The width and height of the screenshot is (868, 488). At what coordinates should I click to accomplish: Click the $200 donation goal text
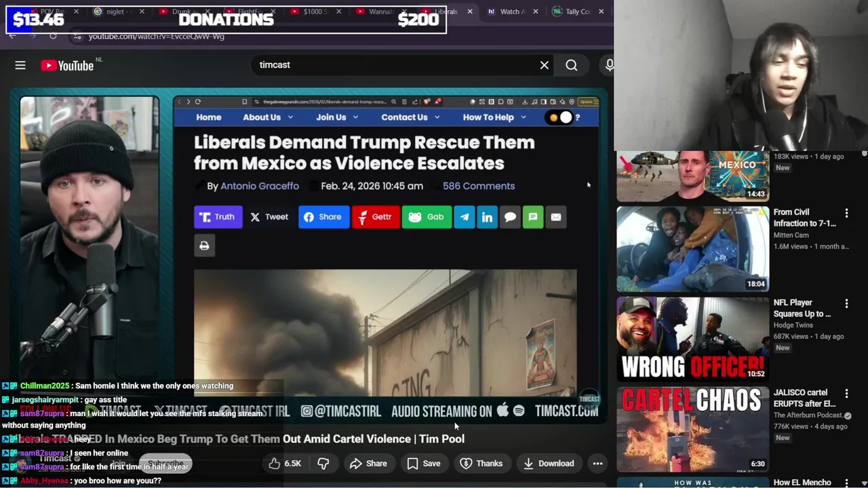click(x=418, y=20)
